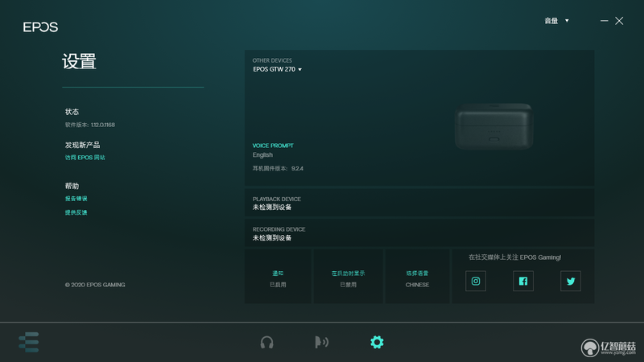
Task: Open EPOS Gaming Twitter page
Action: 571,281
